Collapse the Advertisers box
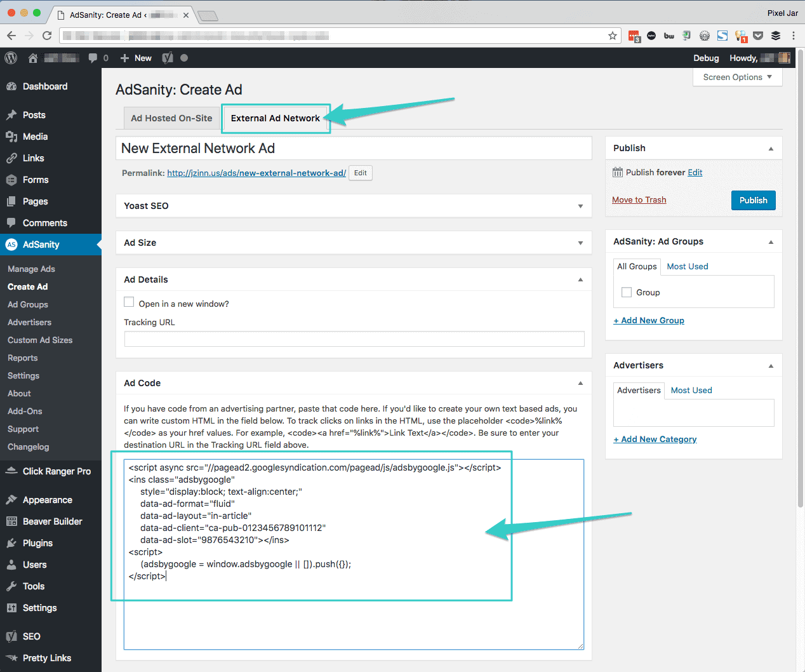 pyautogui.click(x=771, y=365)
